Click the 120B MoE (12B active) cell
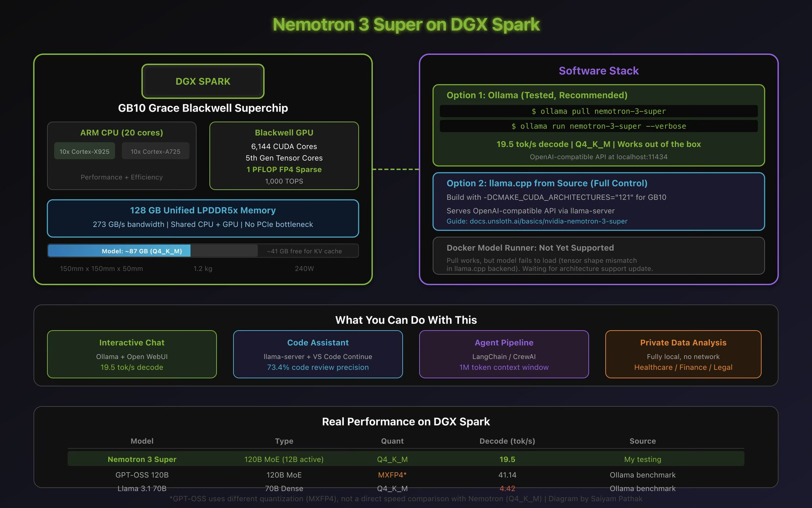The height and width of the screenshot is (508, 812). tap(284, 459)
